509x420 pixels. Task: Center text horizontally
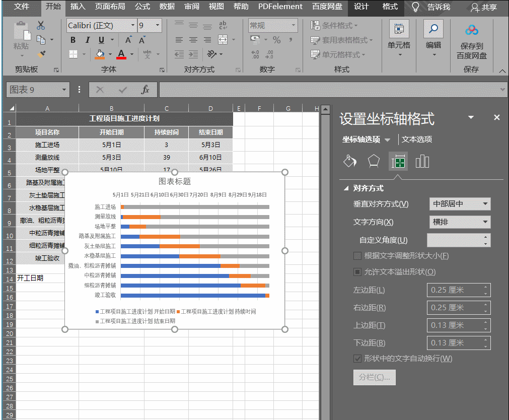[x=193, y=40]
